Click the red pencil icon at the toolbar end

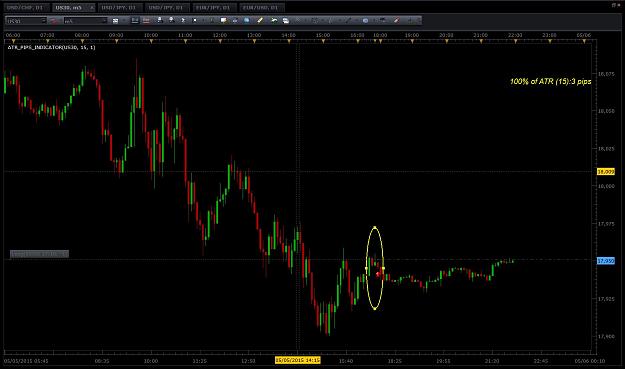point(397,20)
